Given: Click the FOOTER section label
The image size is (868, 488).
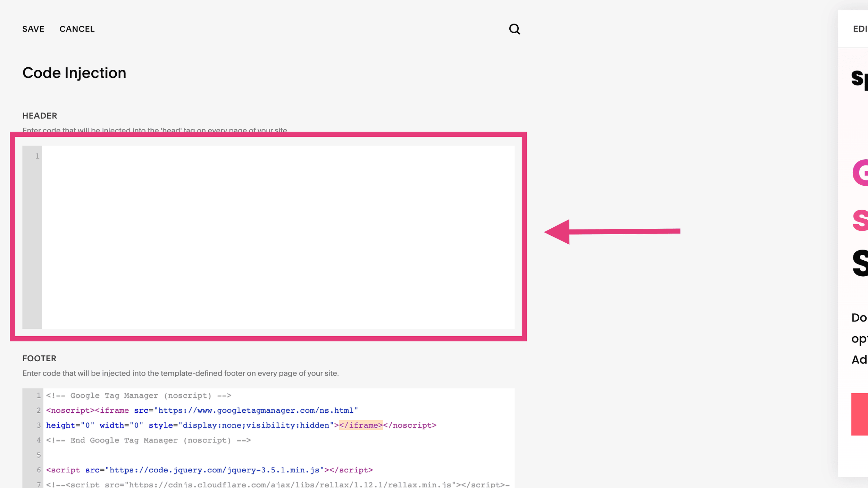Looking at the screenshot, I should [x=39, y=358].
